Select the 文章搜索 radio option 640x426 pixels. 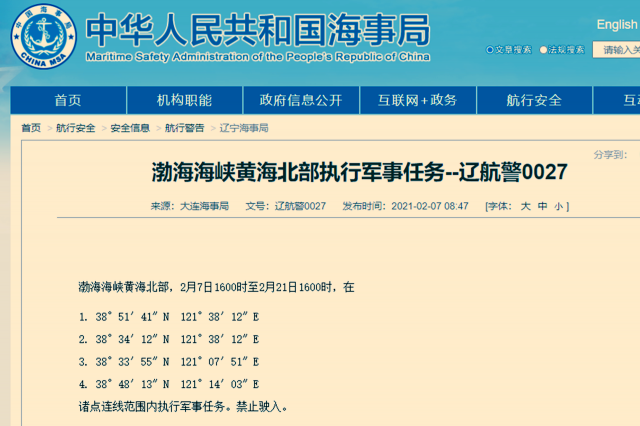click(490, 50)
